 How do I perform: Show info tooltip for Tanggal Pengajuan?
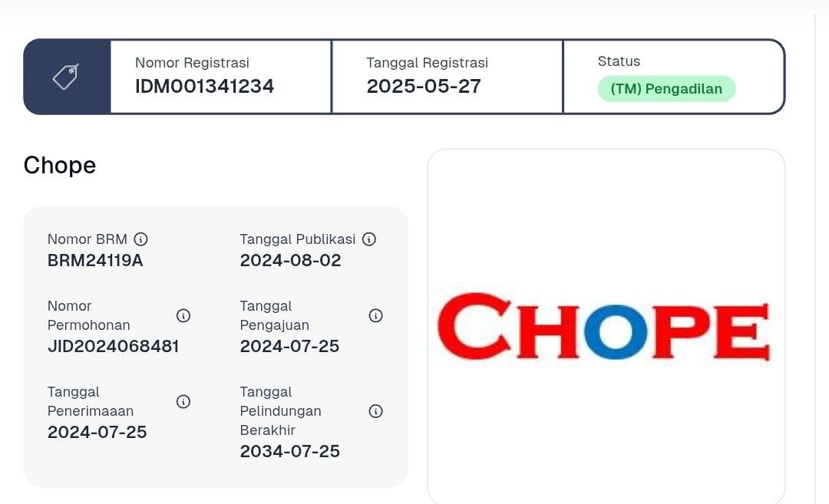pyautogui.click(x=376, y=316)
